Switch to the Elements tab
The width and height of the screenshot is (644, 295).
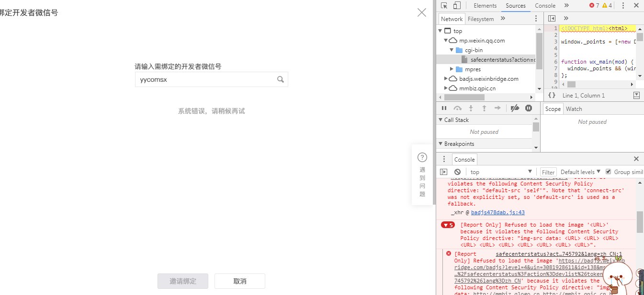[x=485, y=6]
